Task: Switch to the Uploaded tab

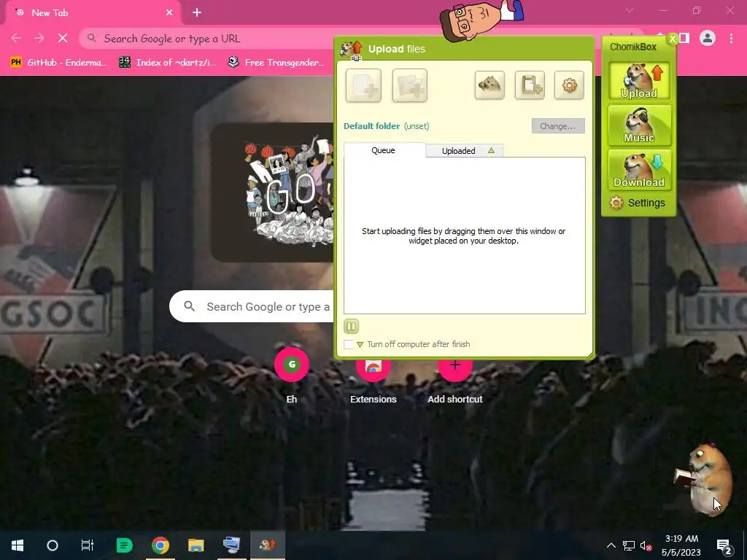Action: [465, 151]
